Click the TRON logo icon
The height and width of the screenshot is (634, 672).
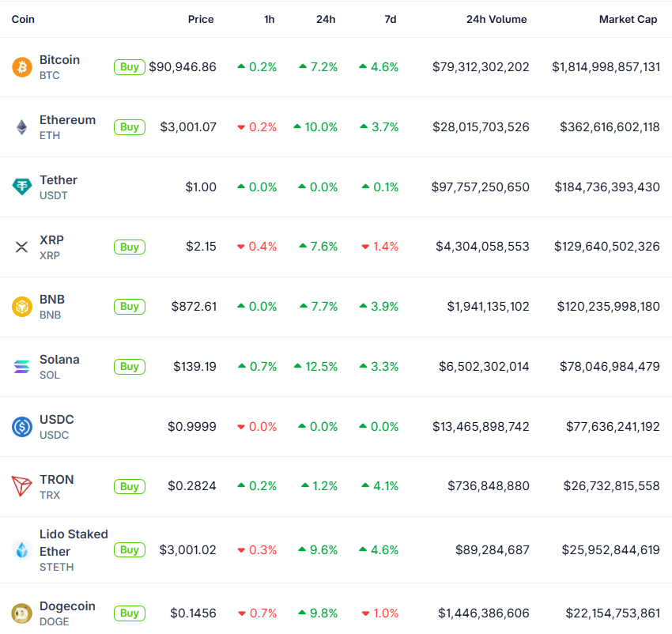(x=21, y=487)
